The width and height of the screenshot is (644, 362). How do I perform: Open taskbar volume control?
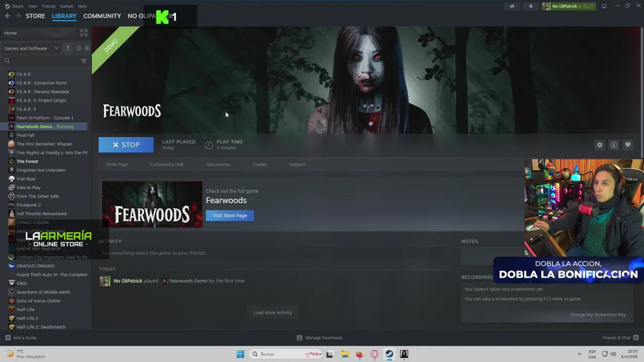click(x=613, y=354)
